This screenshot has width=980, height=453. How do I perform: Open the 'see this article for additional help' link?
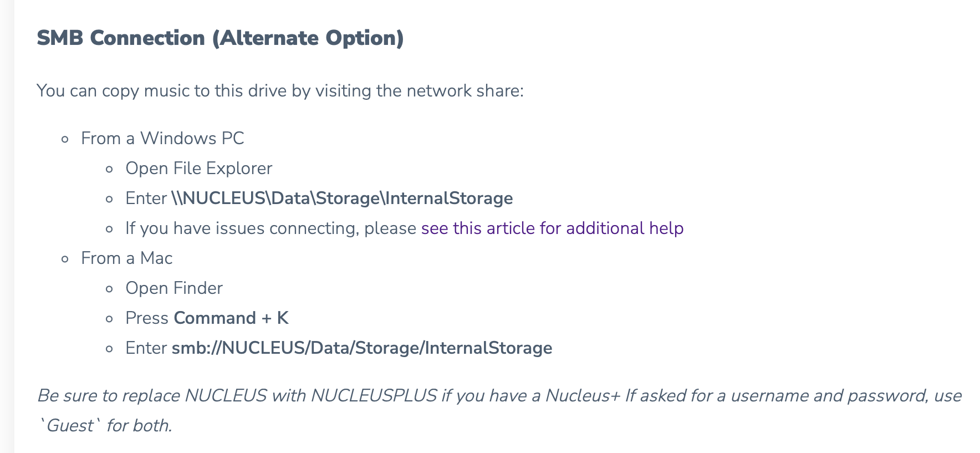tap(552, 228)
